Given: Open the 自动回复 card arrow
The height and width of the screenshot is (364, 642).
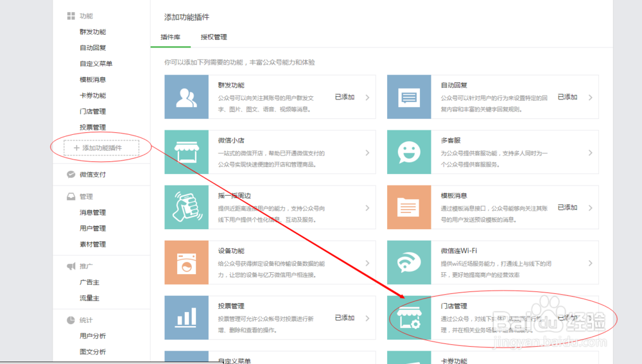Looking at the screenshot, I should [x=590, y=98].
